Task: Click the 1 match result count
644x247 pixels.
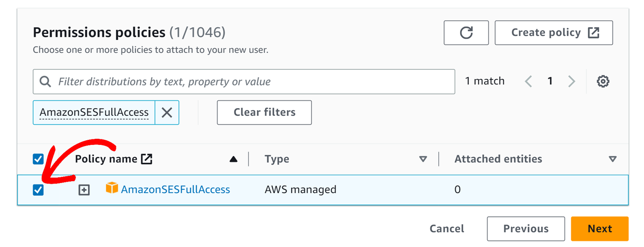Action: pos(485,81)
